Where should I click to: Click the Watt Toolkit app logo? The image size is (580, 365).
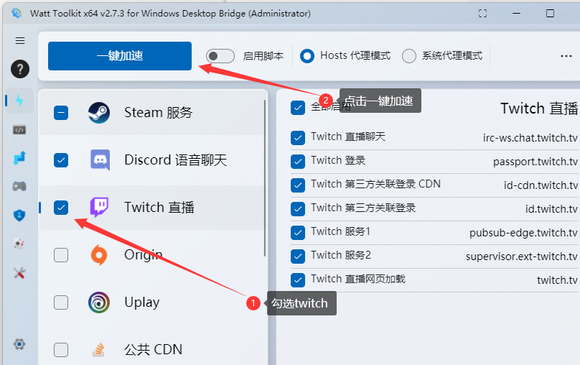pyautogui.click(x=16, y=13)
